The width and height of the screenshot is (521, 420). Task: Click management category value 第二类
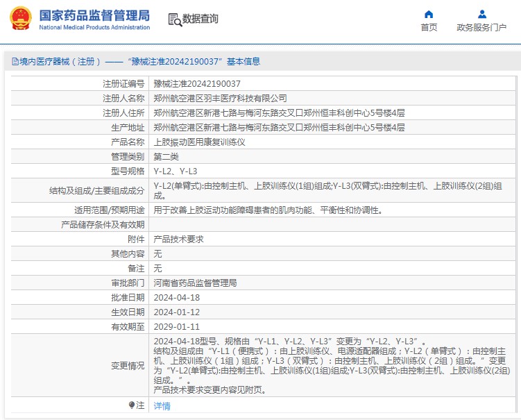[166, 157]
